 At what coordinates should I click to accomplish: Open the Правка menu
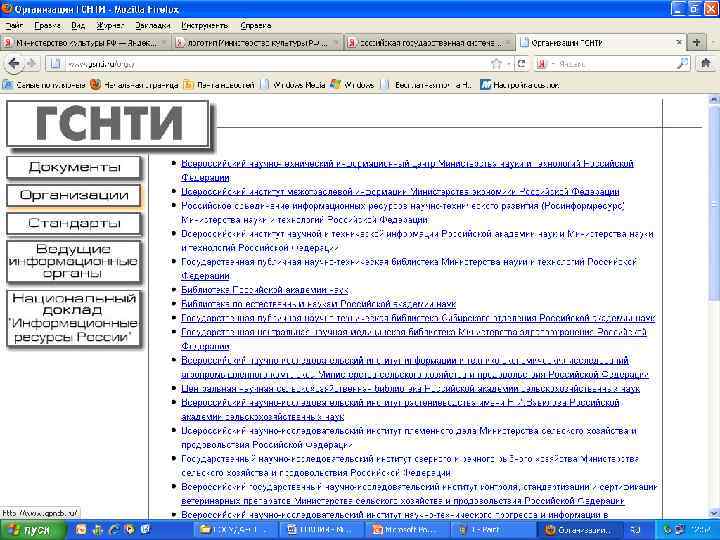pos(47,26)
